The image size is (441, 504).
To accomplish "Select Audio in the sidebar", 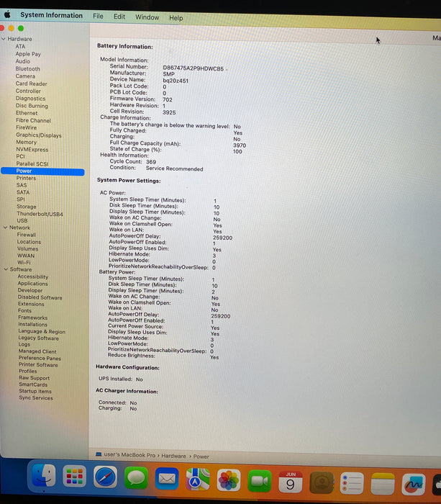I will pyautogui.click(x=23, y=61).
